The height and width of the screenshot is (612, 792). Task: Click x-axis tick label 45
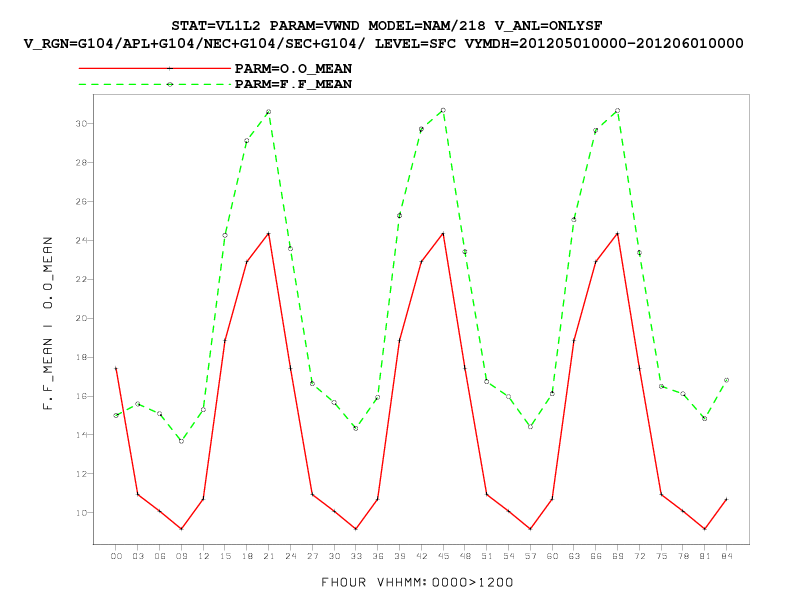443,556
